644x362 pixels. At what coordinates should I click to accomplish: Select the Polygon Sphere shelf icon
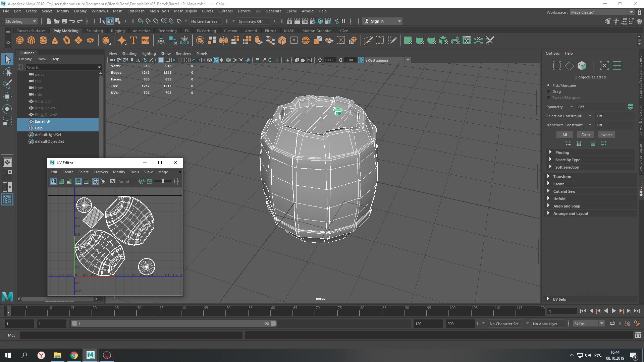point(20,41)
